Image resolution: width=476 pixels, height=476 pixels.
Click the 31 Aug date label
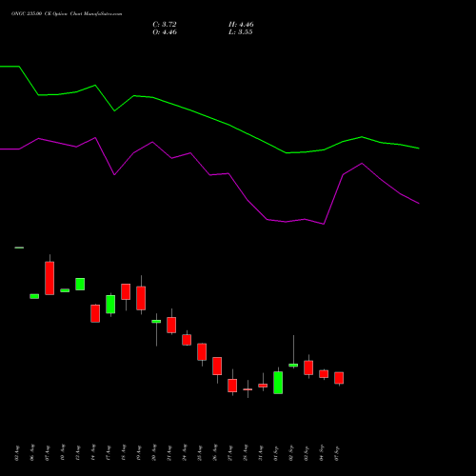click(261, 452)
